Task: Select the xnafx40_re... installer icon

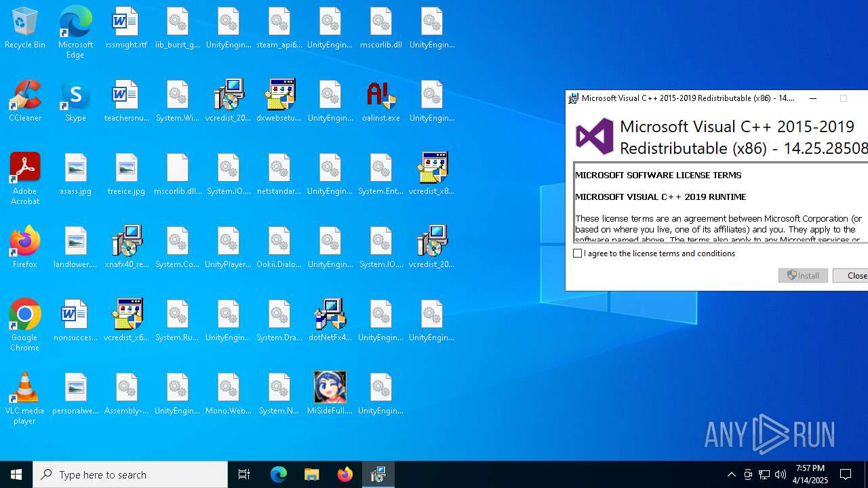Action: click(126, 248)
